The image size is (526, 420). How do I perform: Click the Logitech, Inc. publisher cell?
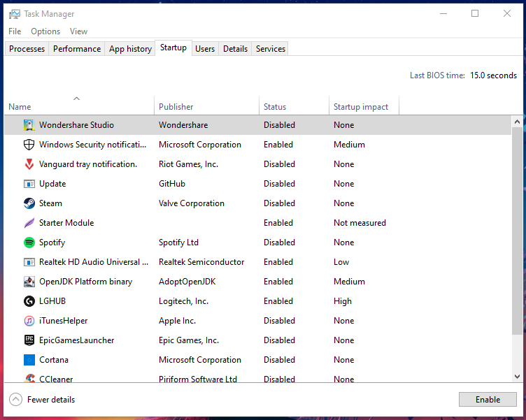(183, 301)
